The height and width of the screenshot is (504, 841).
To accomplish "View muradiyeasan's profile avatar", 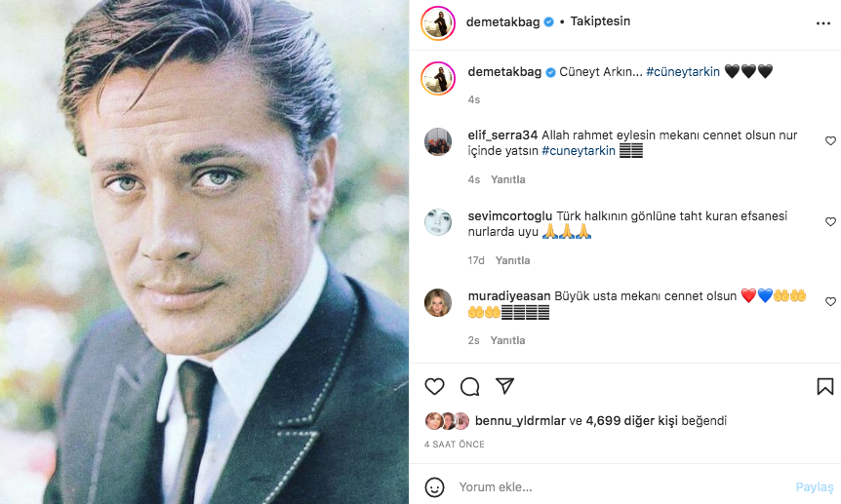I will pos(438,303).
